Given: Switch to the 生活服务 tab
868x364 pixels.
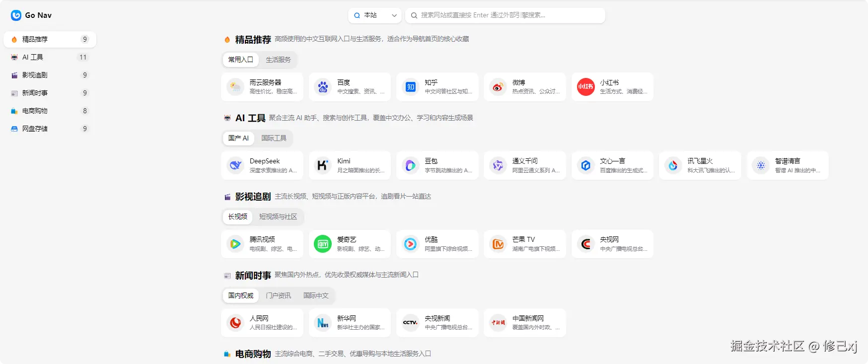Looking at the screenshot, I should coord(278,60).
